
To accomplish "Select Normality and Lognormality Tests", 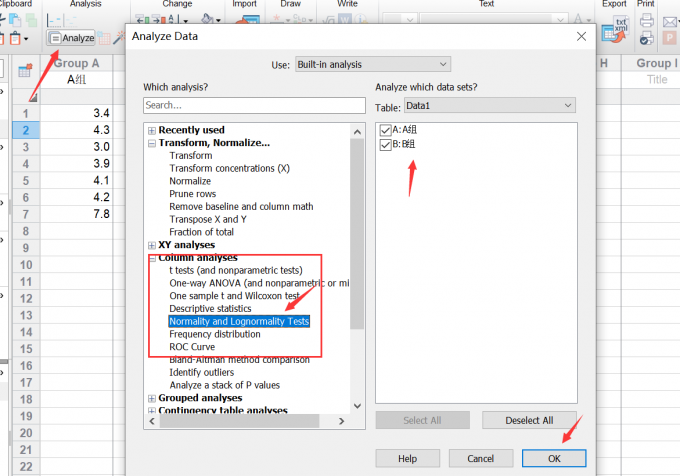I will coord(239,321).
